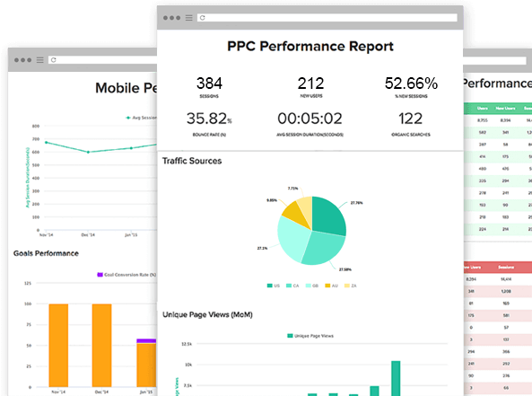Click the Dec '14 data point on line chart

pos(88,152)
